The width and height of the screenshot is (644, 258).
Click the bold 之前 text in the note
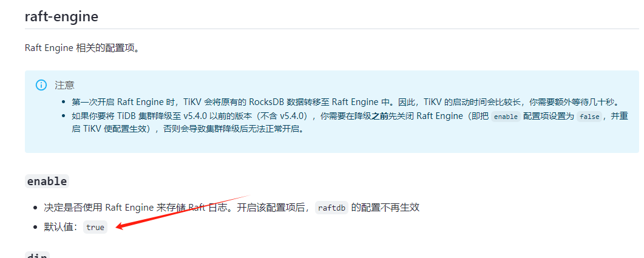click(x=380, y=117)
